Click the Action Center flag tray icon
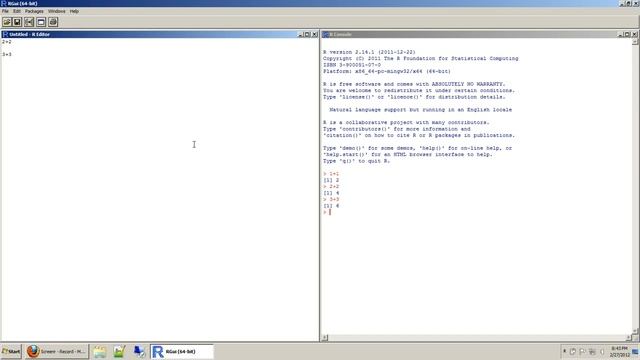This screenshot has width=640, height=360. pos(582,351)
